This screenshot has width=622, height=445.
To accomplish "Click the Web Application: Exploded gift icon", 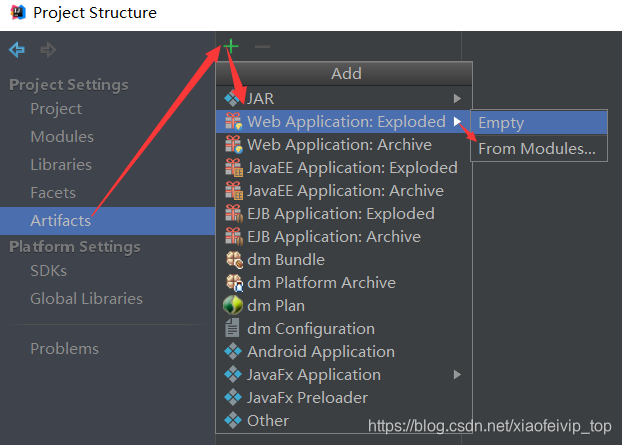I will pos(233,121).
